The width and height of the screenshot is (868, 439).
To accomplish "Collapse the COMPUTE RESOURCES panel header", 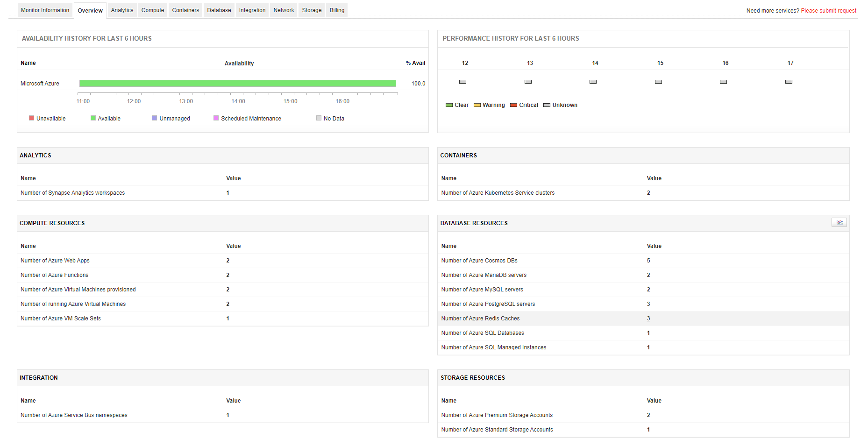I will click(x=52, y=223).
